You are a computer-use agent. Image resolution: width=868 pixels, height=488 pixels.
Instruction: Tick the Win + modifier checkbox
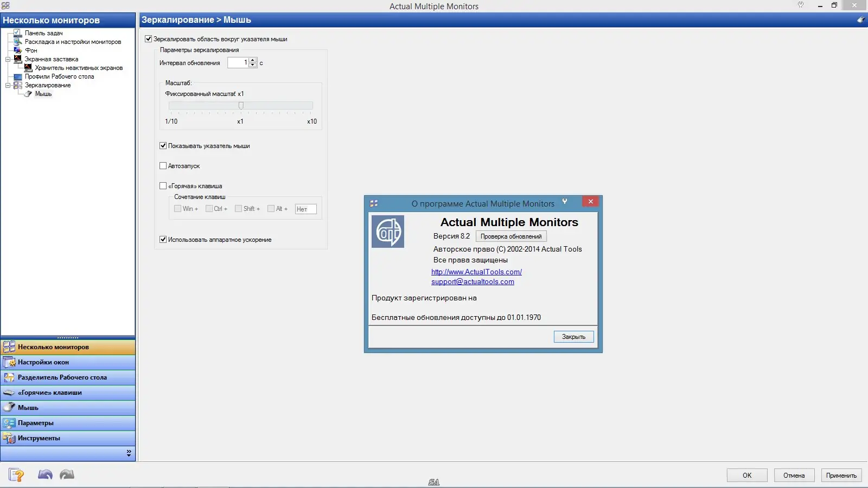point(177,209)
